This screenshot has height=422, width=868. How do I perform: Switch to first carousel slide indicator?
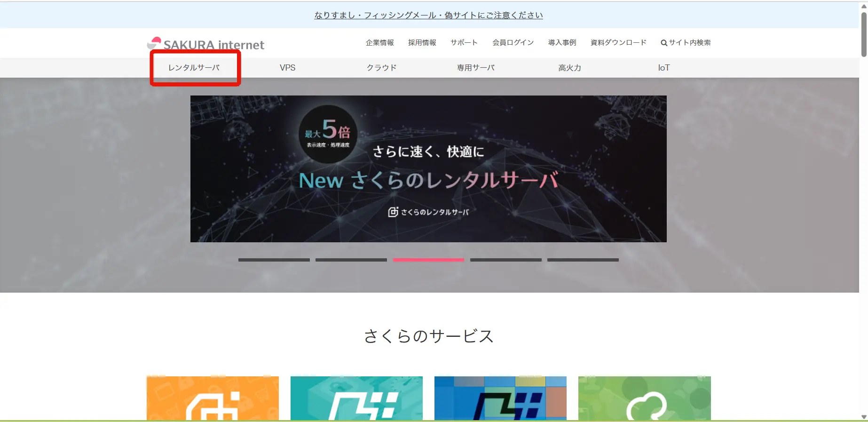tap(274, 260)
